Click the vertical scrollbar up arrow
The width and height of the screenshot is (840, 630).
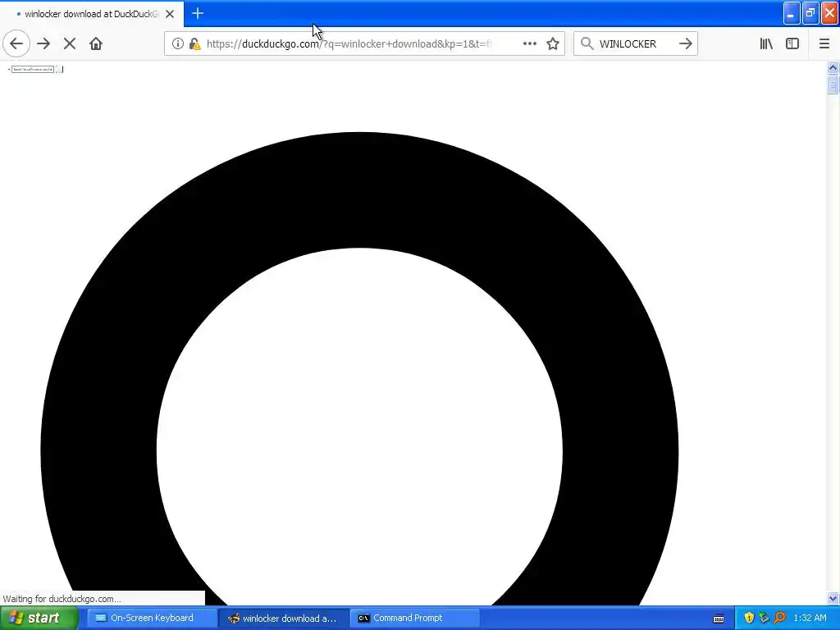tap(833, 67)
